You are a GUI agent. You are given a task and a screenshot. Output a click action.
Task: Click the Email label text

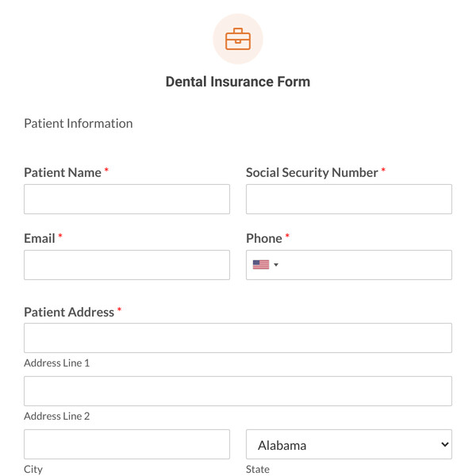pyautogui.click(x=40, y=238)
